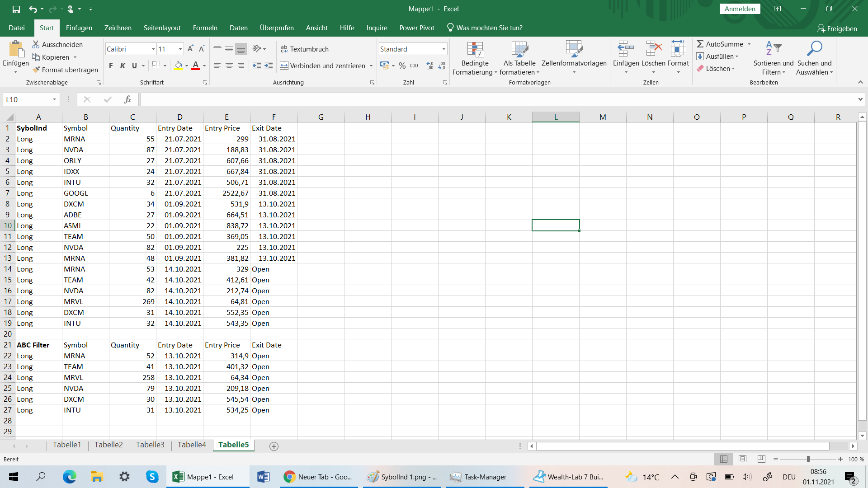
Task: Click the center align text icon
Action: point(229,66)
